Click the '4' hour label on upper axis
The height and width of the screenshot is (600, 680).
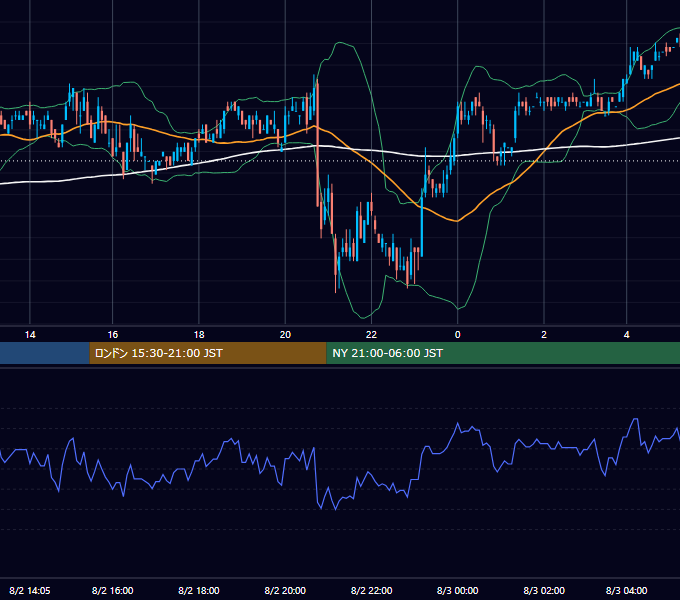tap(626, 335)
